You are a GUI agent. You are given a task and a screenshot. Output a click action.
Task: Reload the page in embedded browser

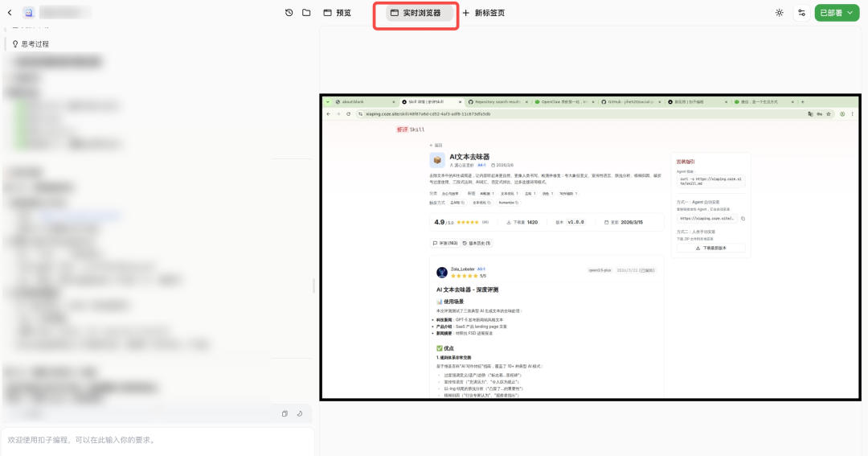348,114
